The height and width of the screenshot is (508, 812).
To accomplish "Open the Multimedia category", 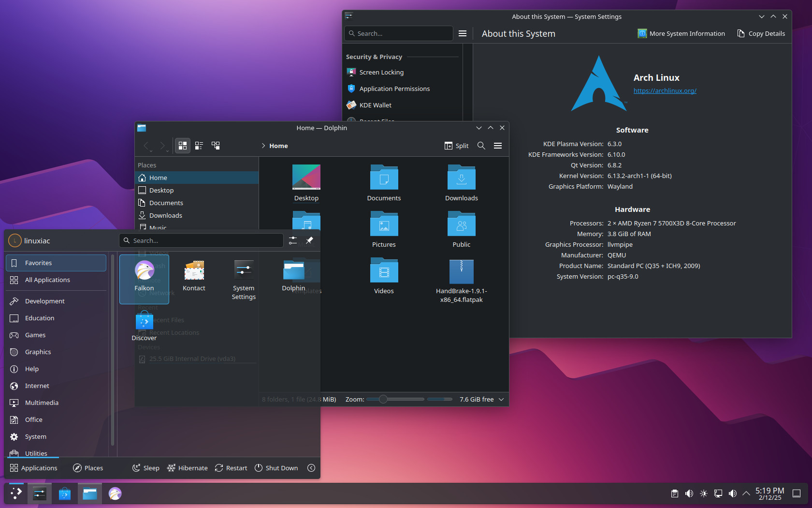I will tap(56, 403).
